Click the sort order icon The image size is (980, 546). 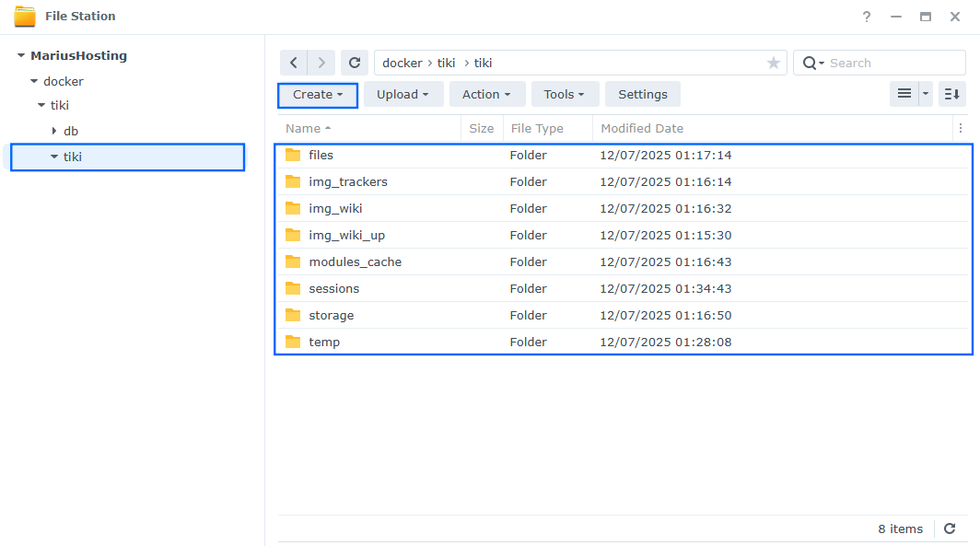point(951,94)
